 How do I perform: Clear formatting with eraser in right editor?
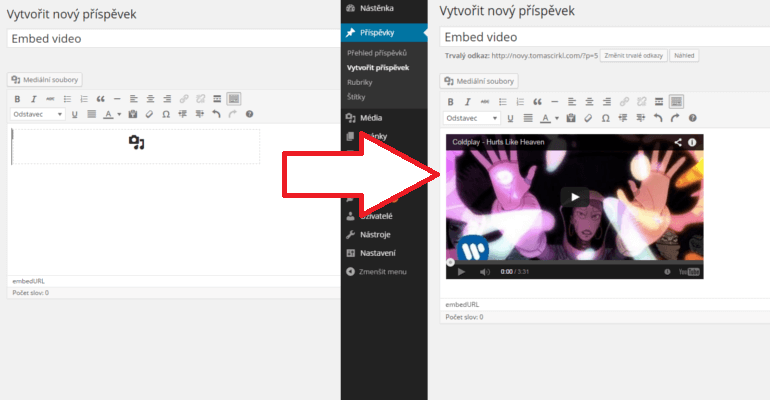588,118
